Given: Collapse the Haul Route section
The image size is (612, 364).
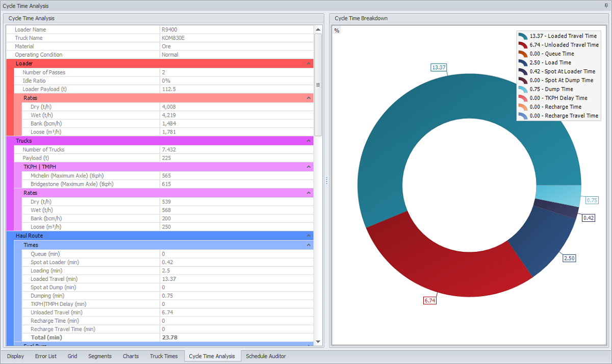Looking at the screenshot, I should tap(309, 236).
